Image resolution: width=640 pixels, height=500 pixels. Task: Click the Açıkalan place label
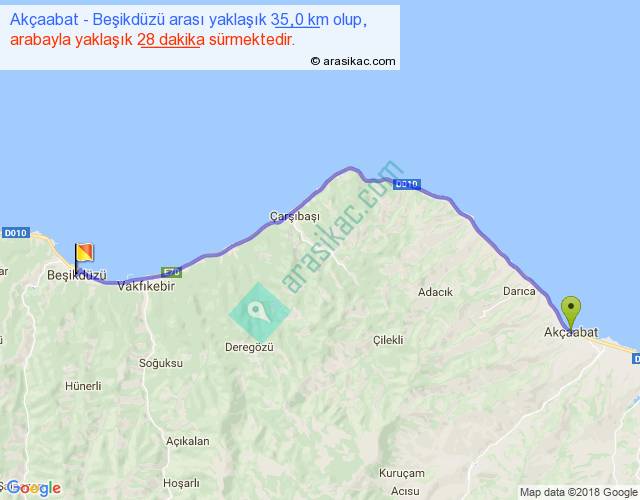(x=187, y=441)
